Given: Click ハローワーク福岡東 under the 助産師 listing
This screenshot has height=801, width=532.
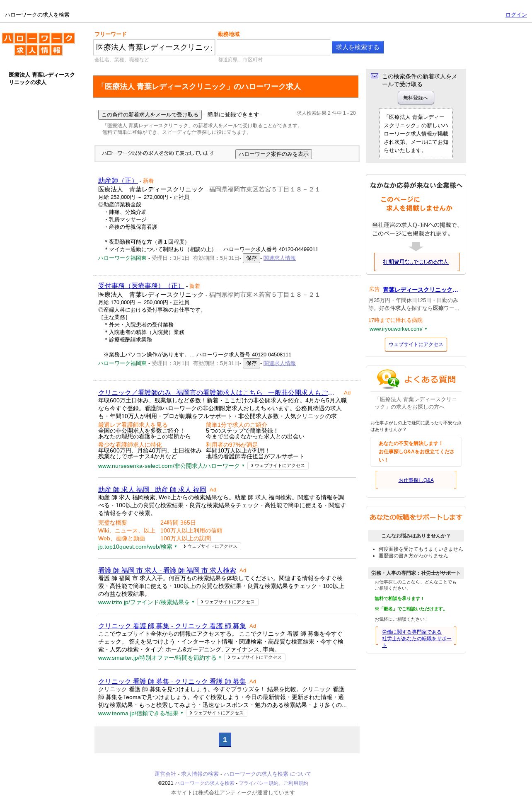Looking at the screenshot, I should (x=122, y=258).
